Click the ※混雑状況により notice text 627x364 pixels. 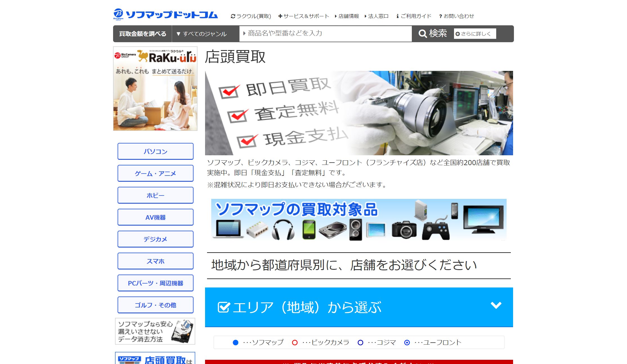[x=297, y=185]
